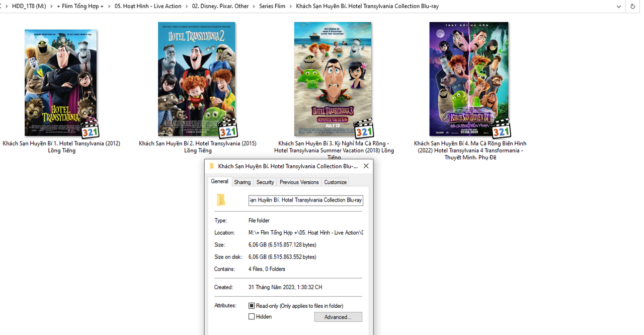Image resolution: width=644 pixels, height=335 pixels.
Task: Switch to the Sharing tab
Action: coord(242,182)
